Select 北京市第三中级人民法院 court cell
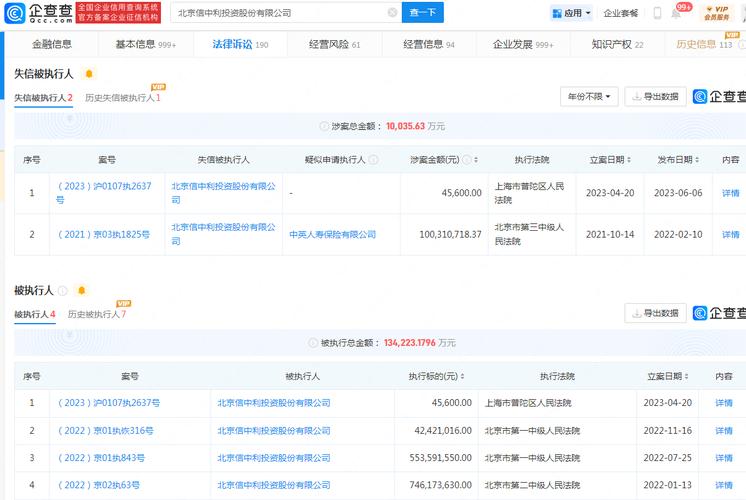Screen dimensions: 746x500 [x=530, y=234]
